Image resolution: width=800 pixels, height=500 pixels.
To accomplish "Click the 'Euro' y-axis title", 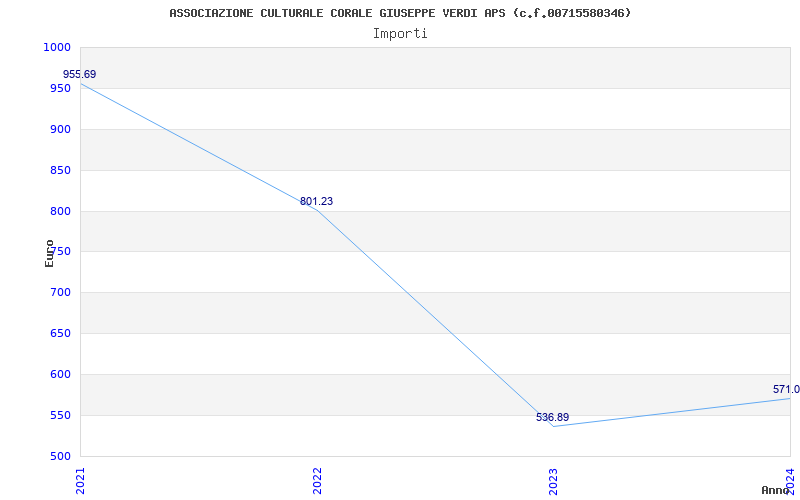I will point(49,253).
